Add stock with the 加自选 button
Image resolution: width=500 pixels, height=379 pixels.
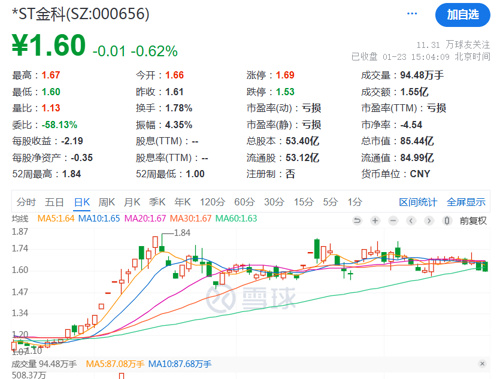click(x=463, y=15)
